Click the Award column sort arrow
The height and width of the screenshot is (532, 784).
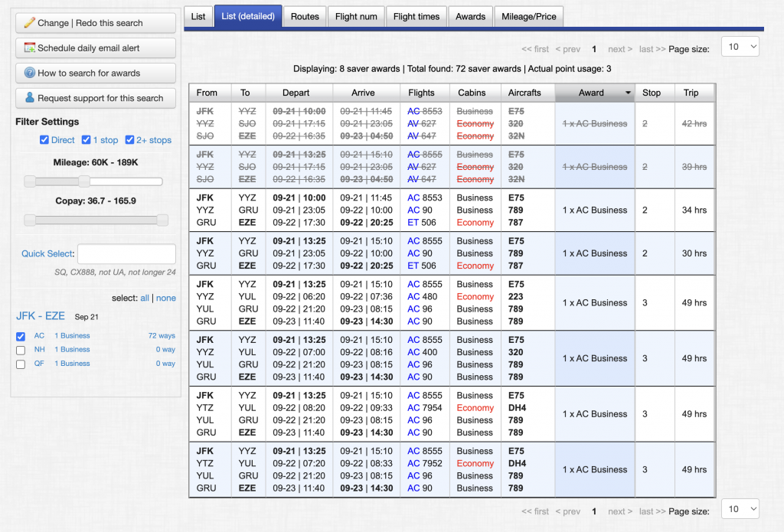pos(628,93)
